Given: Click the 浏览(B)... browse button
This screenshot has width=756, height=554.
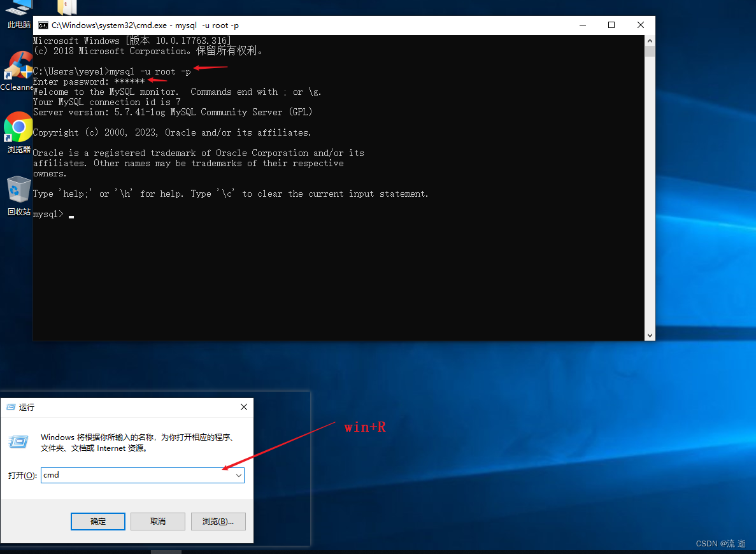Looking at the screenshot, I should coord(218,522).
